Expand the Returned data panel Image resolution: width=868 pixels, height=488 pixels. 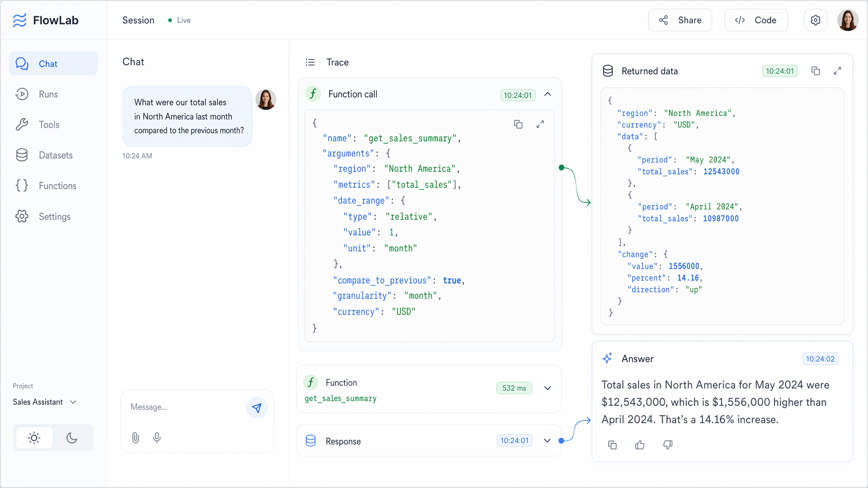837,71
